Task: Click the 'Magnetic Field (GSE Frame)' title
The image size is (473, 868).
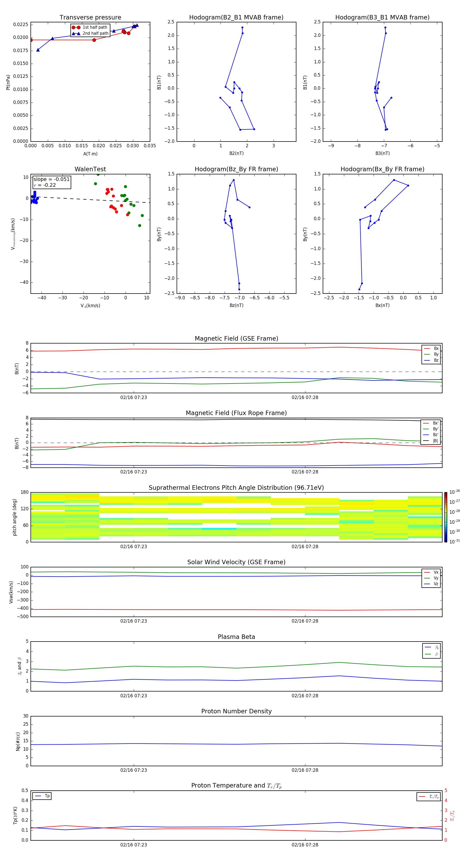Action: tap(236, 339)
